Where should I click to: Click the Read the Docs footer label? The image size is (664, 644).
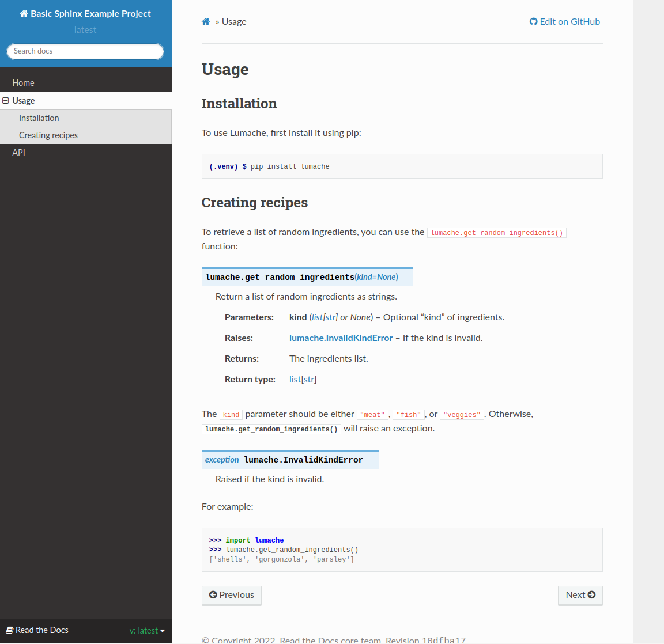37,630
